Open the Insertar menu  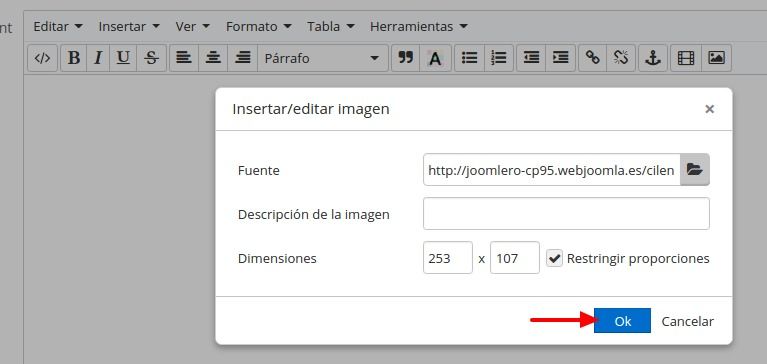(129, 26)
